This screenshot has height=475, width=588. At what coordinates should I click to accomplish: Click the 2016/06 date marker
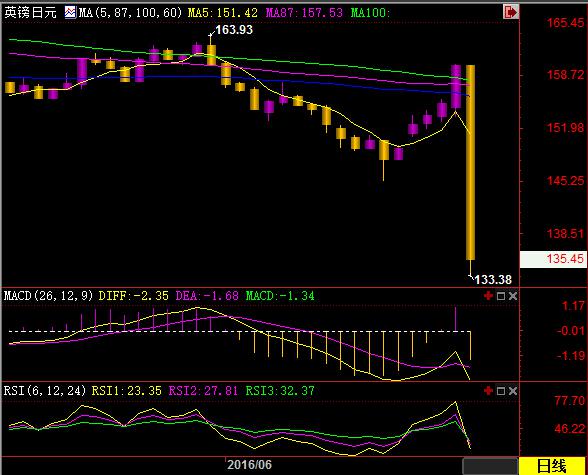point(249,465)
